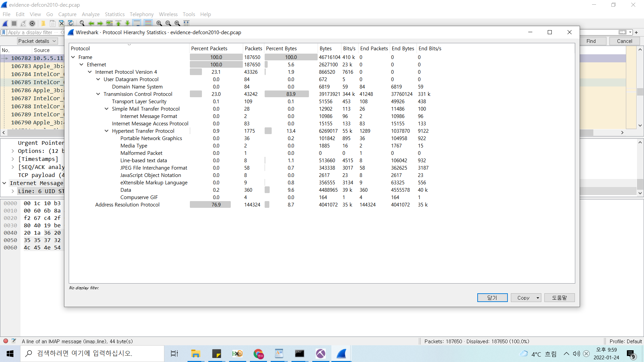
Task: Open the Wireless menu
Action: (x=168, y=14)
